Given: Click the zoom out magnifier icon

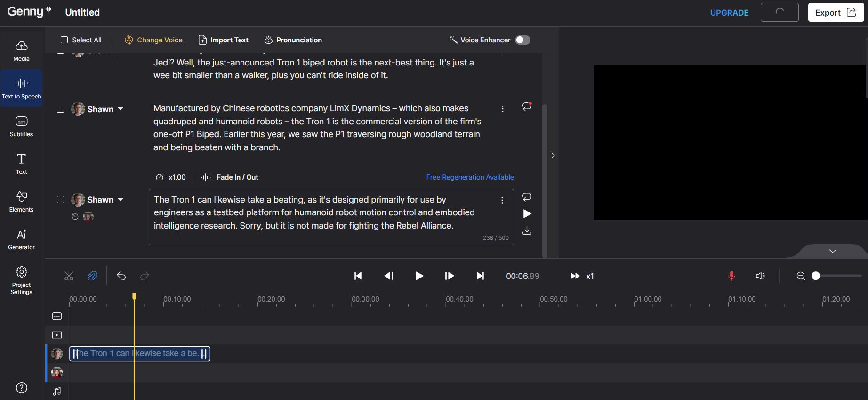Looking at the screenshot, I should (x=801, y=276).
